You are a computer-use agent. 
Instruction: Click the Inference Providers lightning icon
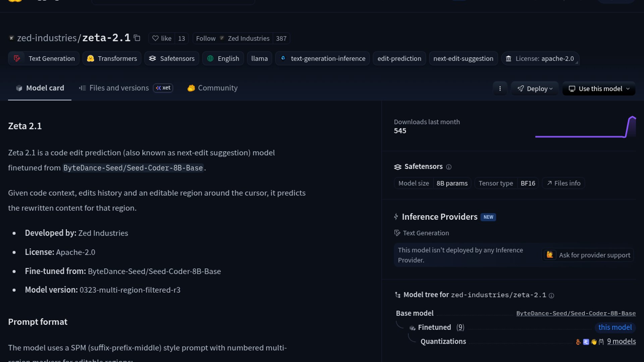tap(396, 217)
